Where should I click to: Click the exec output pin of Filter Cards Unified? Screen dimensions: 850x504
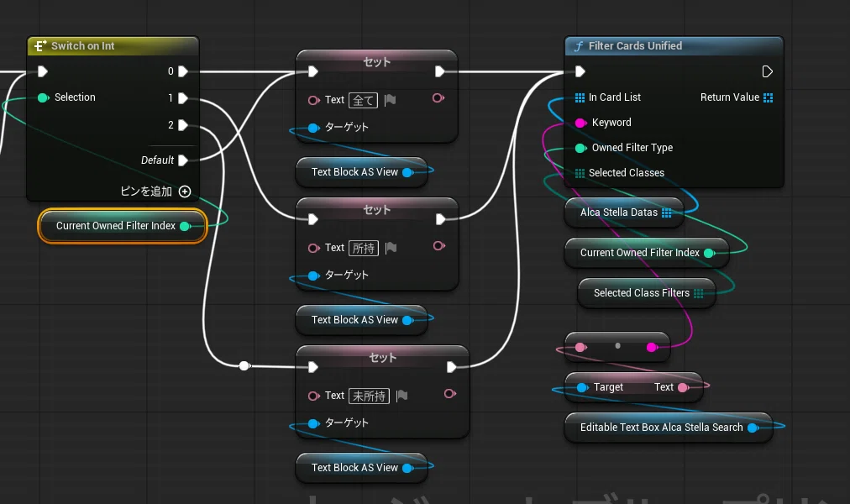(767, 71)
